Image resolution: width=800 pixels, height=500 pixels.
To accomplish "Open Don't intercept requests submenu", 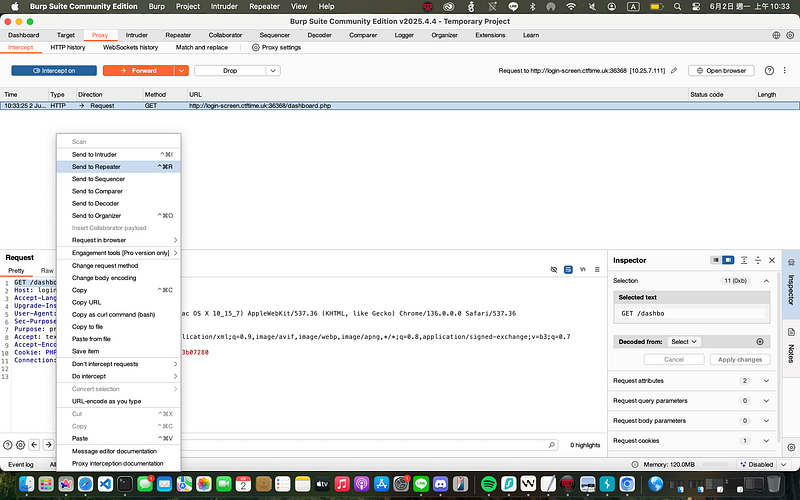I will coord(119,364).
